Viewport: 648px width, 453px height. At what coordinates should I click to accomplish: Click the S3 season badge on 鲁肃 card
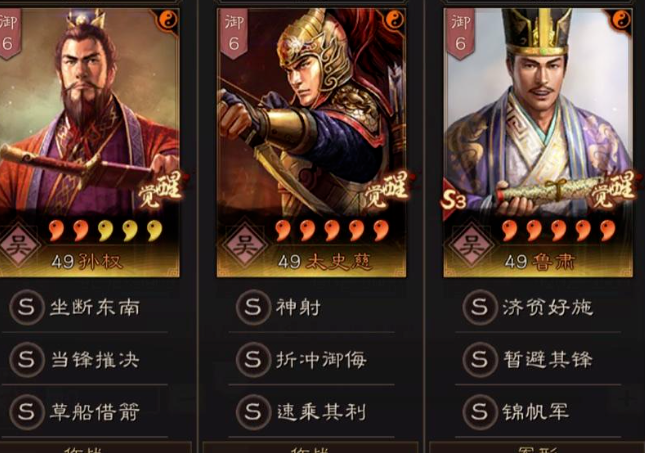[x=453, y=200]
